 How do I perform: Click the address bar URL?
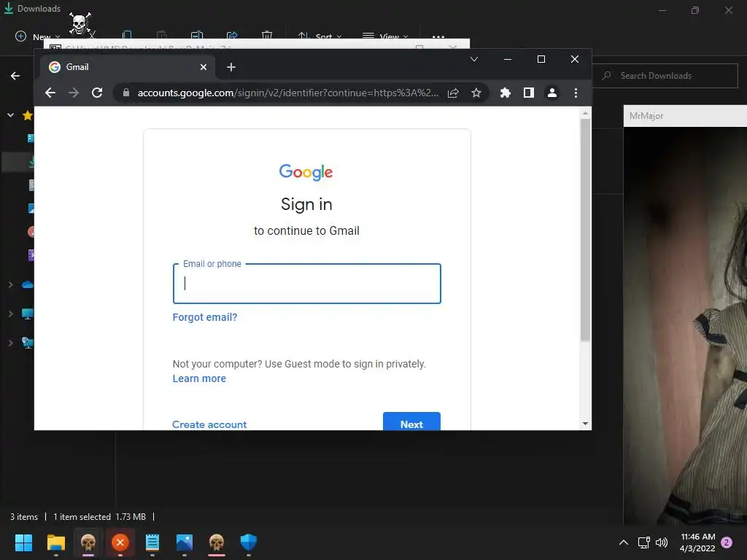(x=287, y=93)
